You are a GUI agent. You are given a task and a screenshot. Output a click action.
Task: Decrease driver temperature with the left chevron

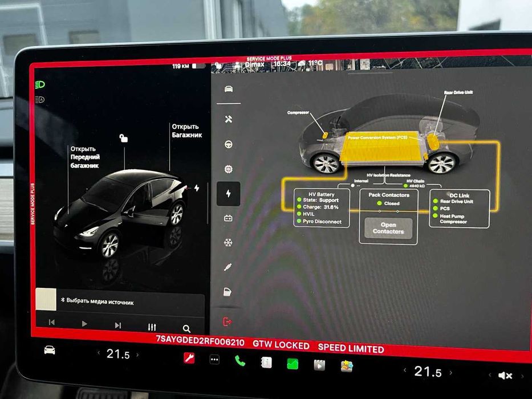coord(99,353)
